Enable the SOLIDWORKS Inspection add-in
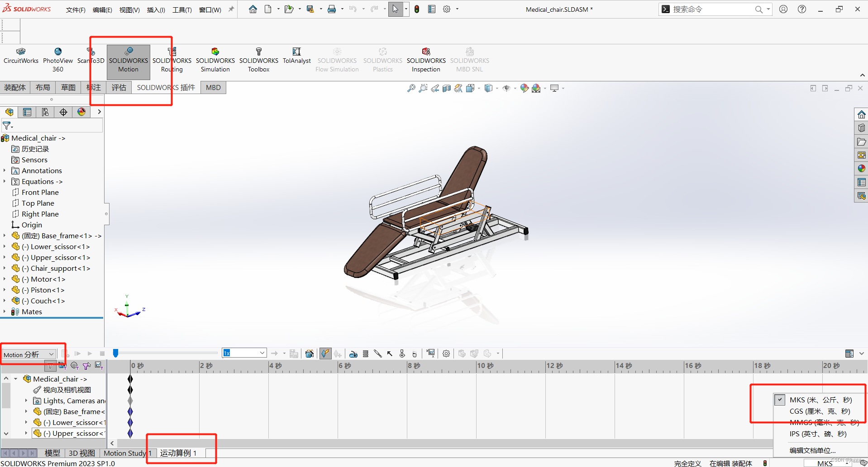This screenshot has width=868, height=467. point(426,61)
